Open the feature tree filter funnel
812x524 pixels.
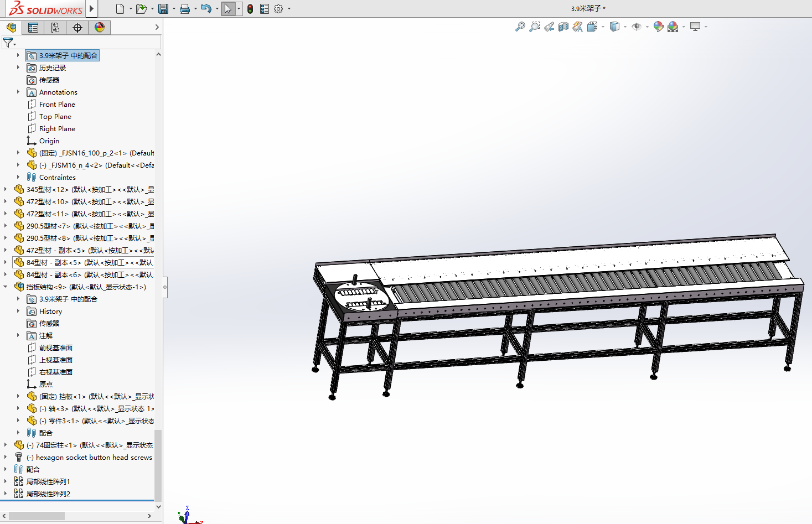pos(8,42)
